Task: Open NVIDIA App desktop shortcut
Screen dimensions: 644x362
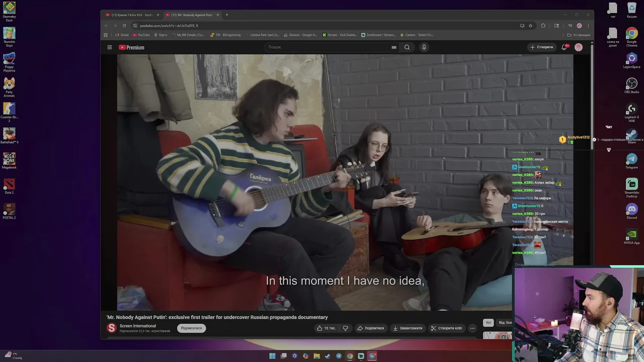Action: tap(631, 236)
